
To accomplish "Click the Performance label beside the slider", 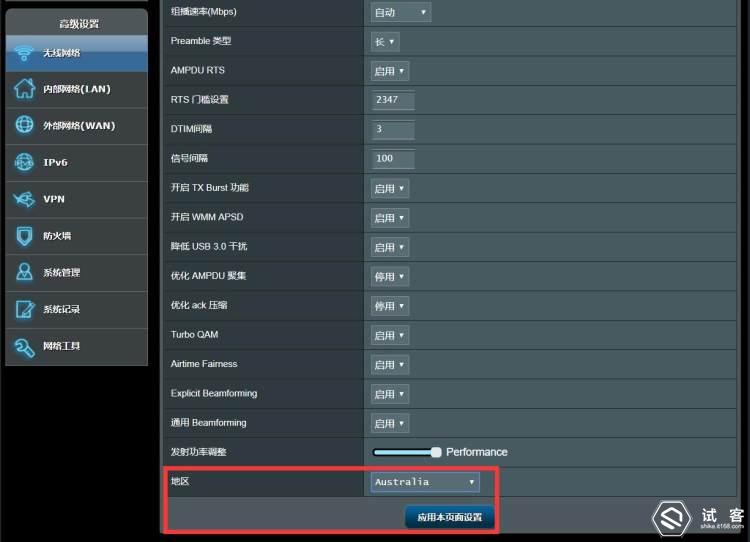I will (476, 452).
